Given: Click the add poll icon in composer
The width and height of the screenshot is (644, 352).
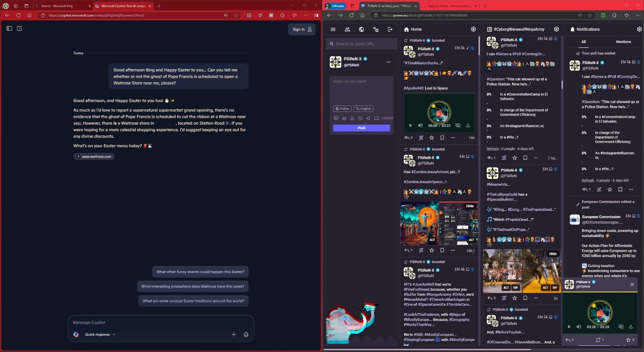Looking at the screenshot, I should pyautogui.click(x=344, y=118).
